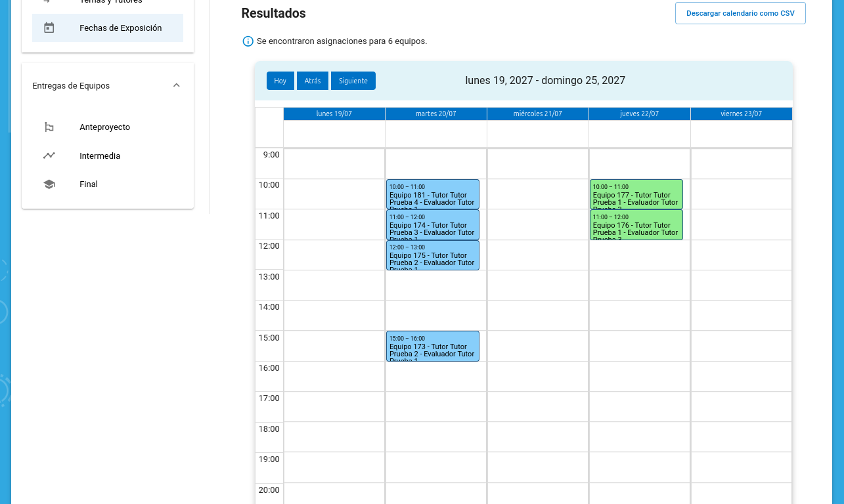Open the Equipo 181 event on Tuesday

432,194
